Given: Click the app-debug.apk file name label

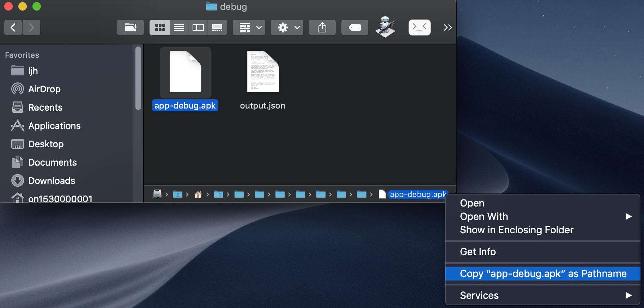Looking at the screenshot, I should tap(185, 105).
